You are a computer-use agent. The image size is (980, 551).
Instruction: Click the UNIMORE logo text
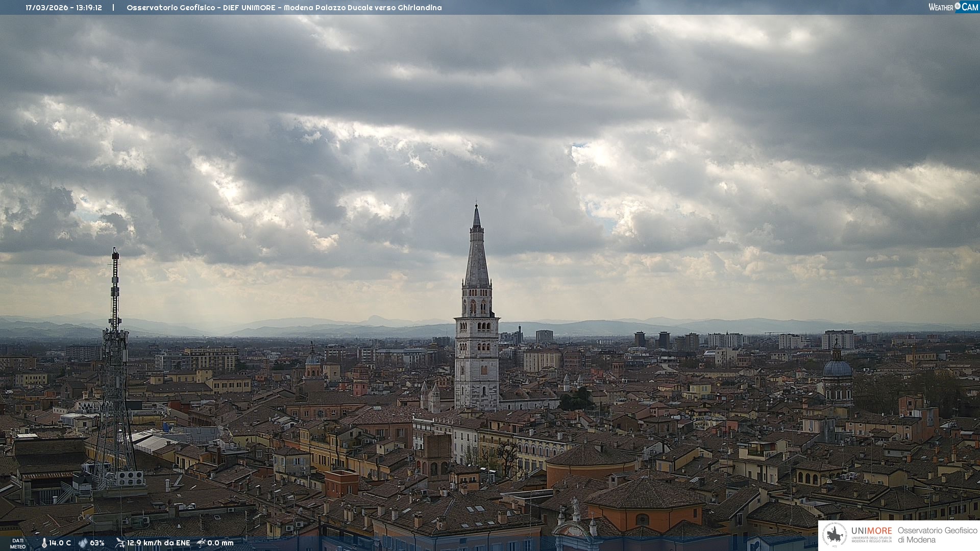[871, 531]
